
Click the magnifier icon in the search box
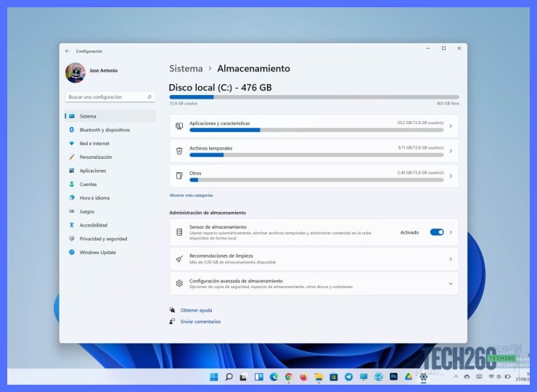(x=149, y=97)
